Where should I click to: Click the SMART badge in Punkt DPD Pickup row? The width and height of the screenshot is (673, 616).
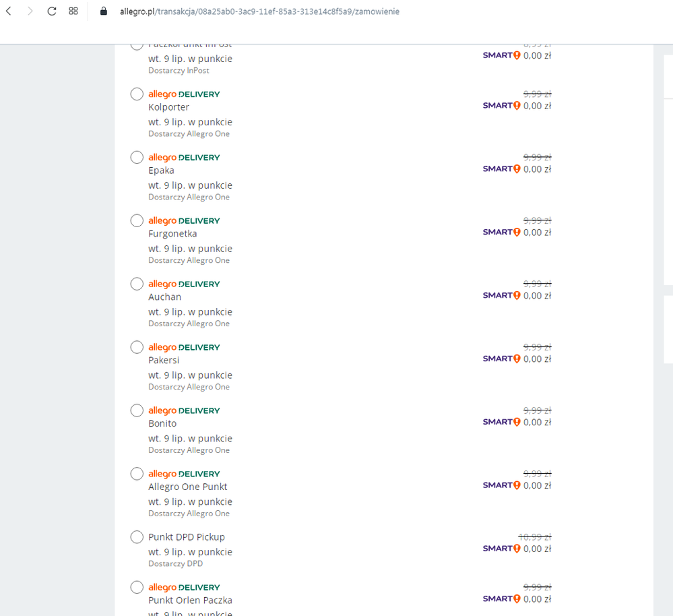point(501,549)
